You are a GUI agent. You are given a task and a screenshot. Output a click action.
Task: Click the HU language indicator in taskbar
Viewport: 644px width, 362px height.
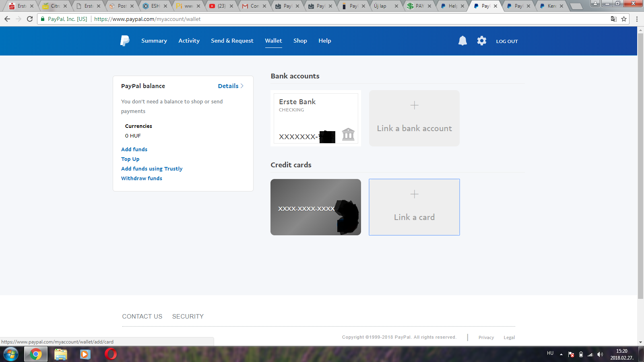[550, 353]
